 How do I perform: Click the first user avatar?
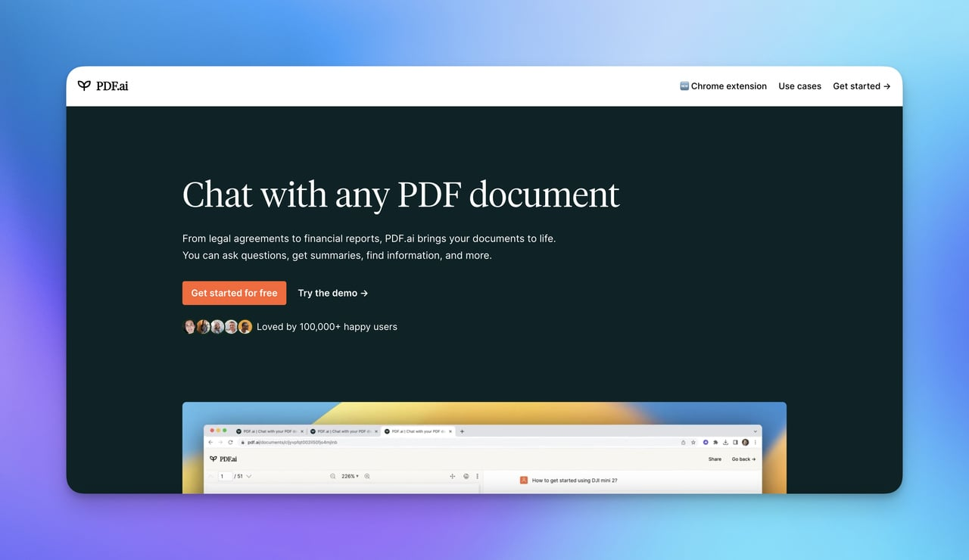[x=190, y=327]
